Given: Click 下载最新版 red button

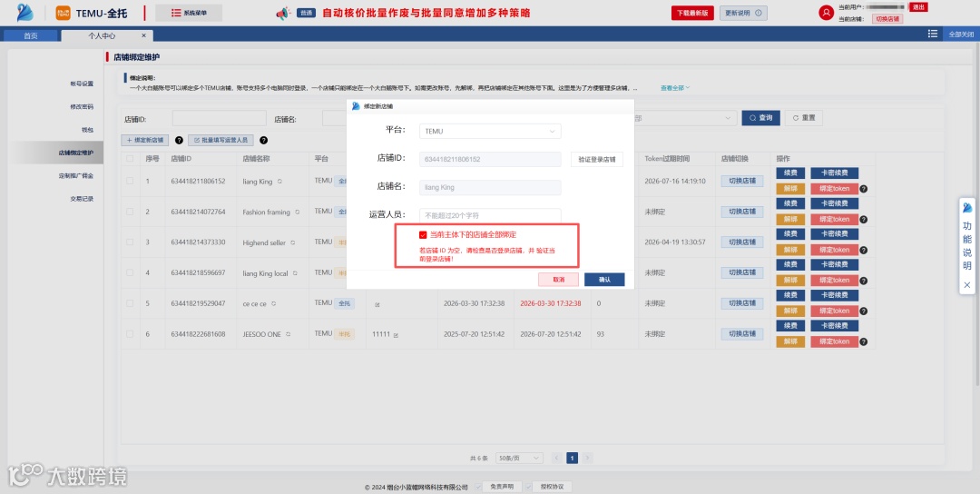Looking at the screenshot, I should (x=692, y=13).
